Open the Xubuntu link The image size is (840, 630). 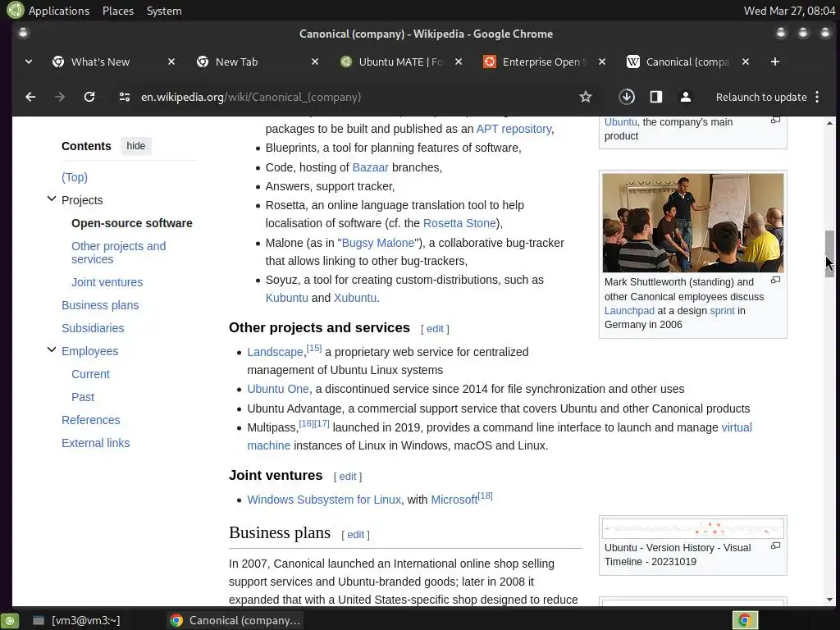tap(355, 298)
